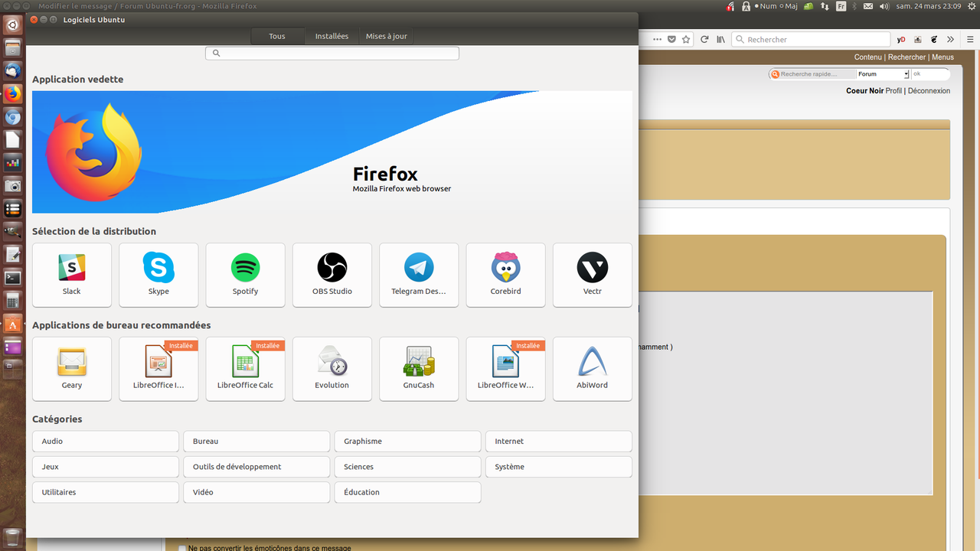Browse the Système category

pos(559,467)
